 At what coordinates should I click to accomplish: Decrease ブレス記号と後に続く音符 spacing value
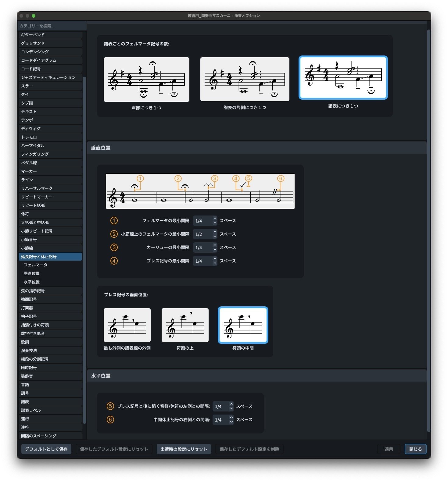click(231, 408)
